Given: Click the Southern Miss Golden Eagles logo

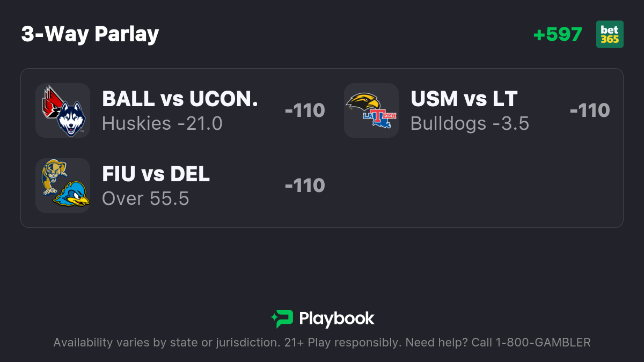Looking at the screenshot, I should [x=363, y=101].
